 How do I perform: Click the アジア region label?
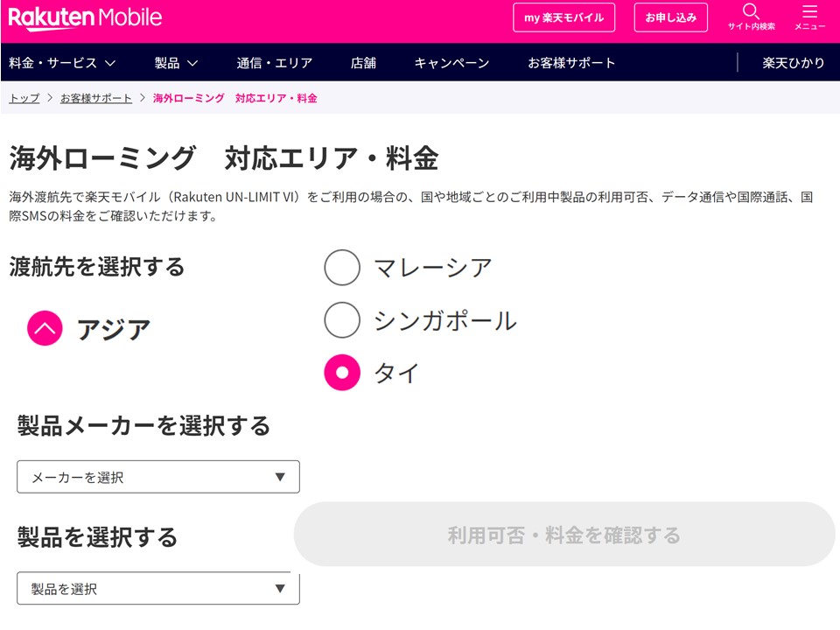click(x=113, y=329)
